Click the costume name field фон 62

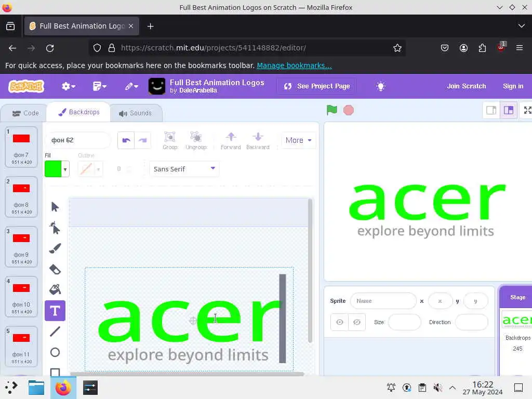point(77,140)
